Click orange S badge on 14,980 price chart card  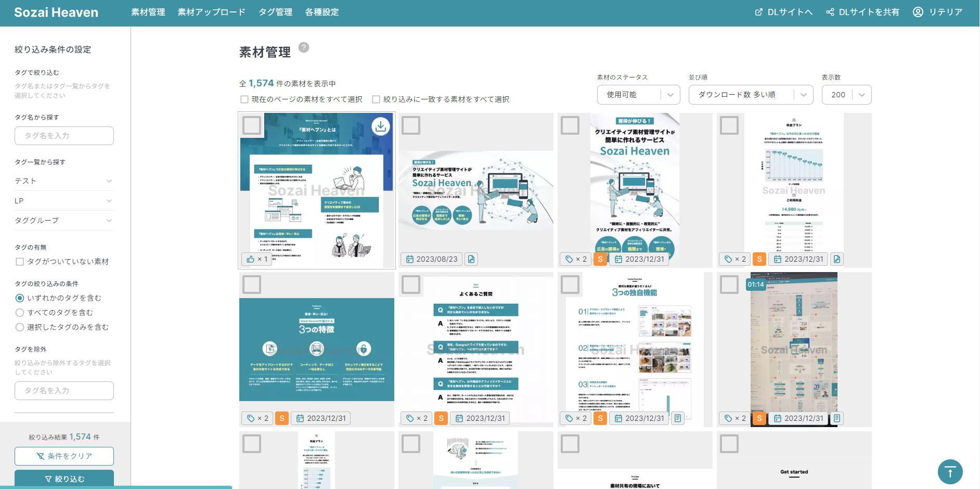point(759,259)
